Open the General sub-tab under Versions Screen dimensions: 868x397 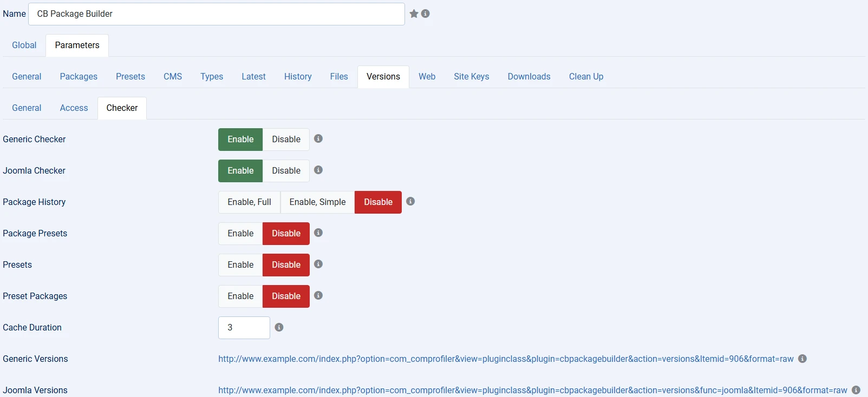[x=27, y=108]
